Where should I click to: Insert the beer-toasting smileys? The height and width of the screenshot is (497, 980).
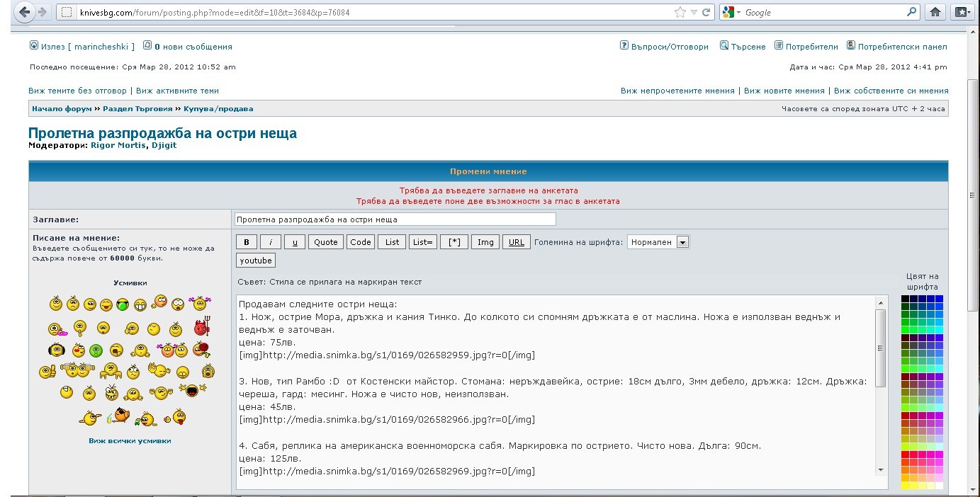pyautogui.click(x=77, y=370)
